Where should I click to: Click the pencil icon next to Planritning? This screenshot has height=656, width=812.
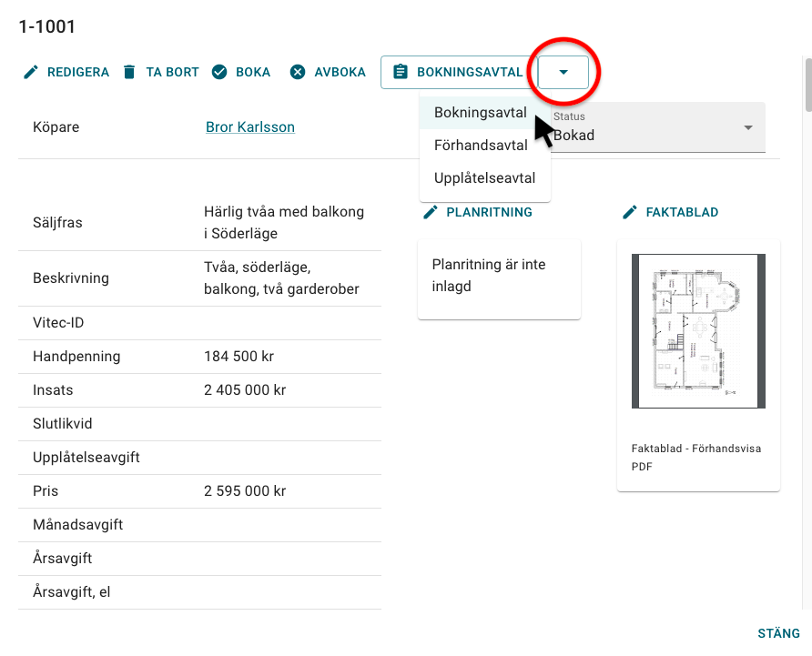point(431,212)
